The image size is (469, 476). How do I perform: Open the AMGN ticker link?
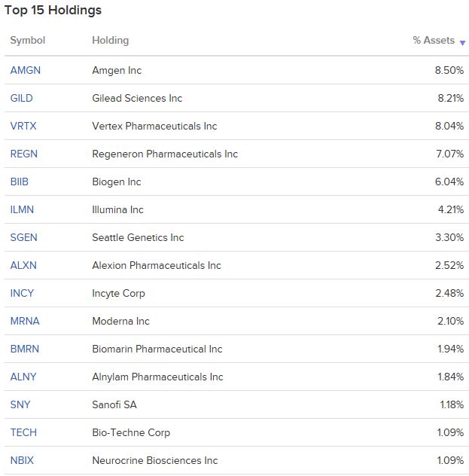point(26,70)
